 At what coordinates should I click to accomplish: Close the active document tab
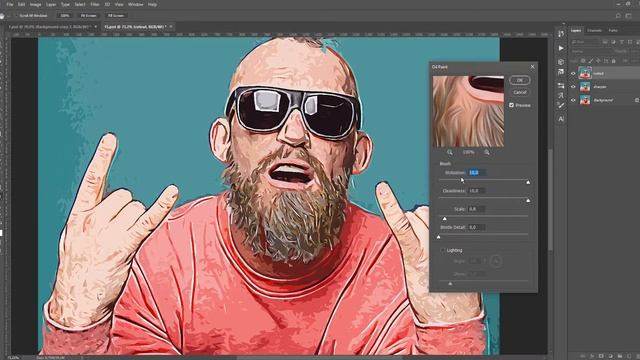click(171, 27)
